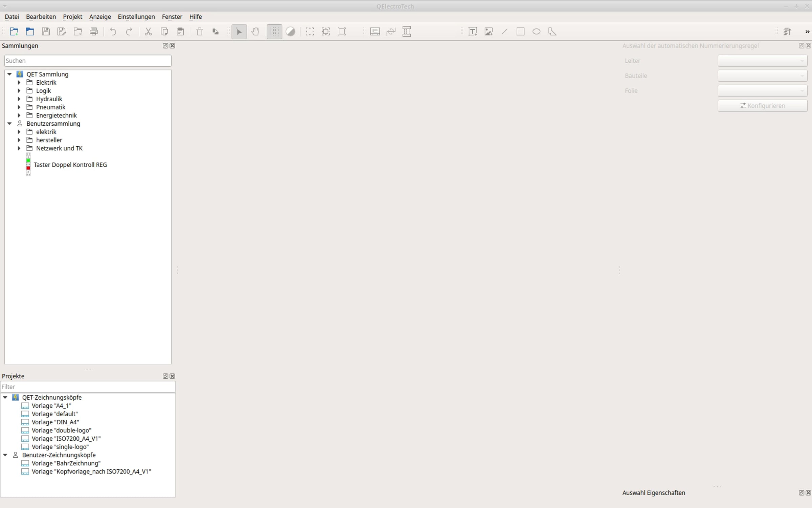812x508 pixels.
Task: Collapse the QET Sammlung tree node
Action: [x=9, y=74]
